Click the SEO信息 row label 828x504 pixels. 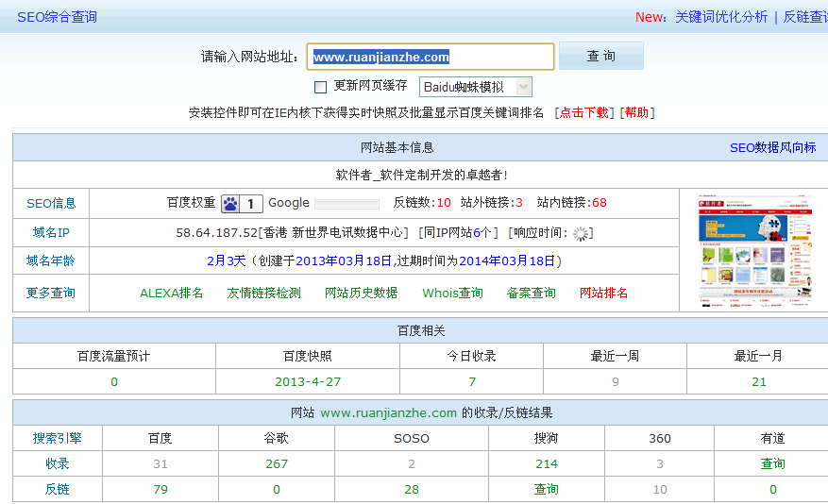click(51, 204)
